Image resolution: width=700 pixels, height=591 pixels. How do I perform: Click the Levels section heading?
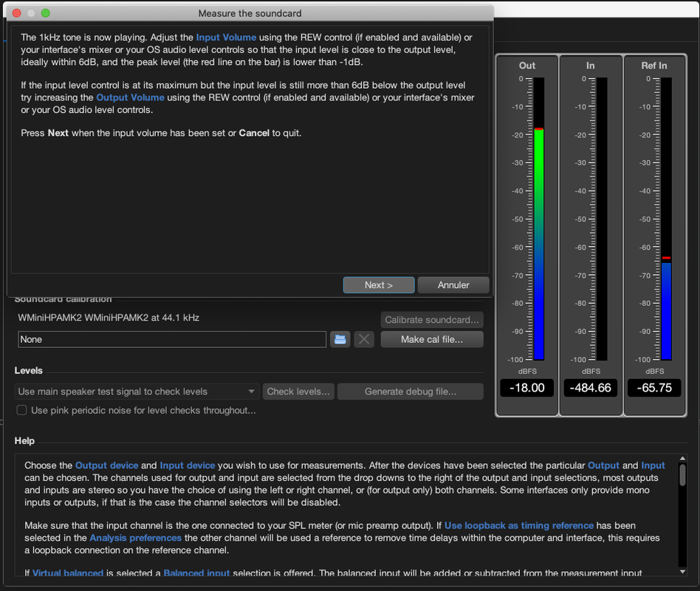(x=29, y=370)
